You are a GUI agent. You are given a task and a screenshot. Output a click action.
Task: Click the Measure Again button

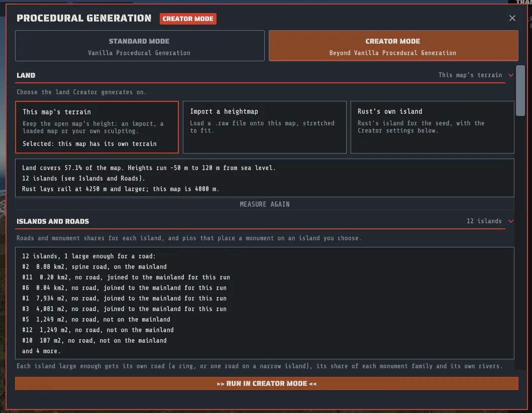pyautogui.click(x=265, y=204)
